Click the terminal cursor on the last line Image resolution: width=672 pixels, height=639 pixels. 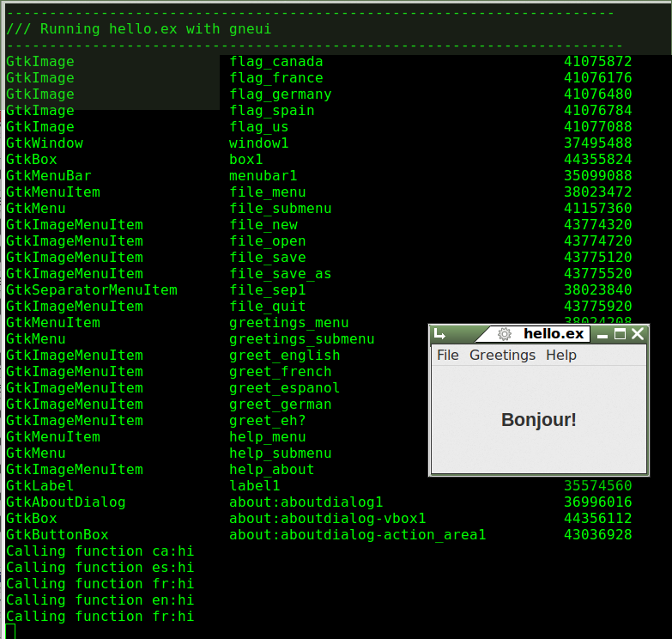coord(10,632)
